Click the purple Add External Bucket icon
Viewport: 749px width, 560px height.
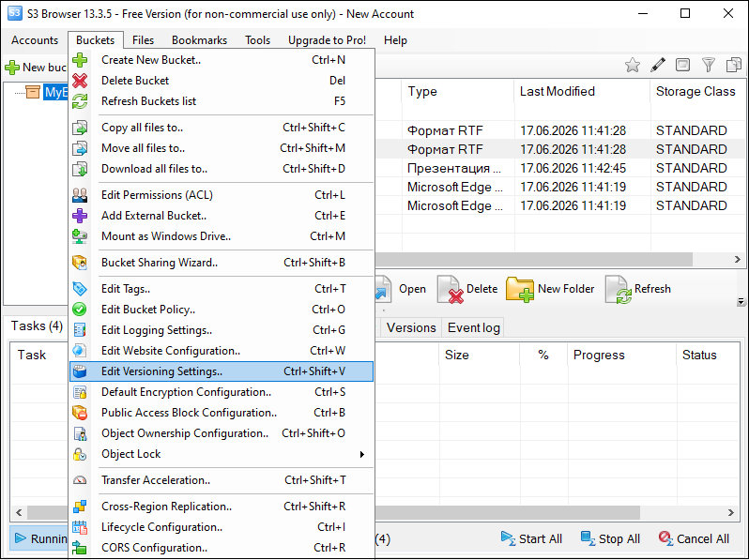[x=80, y=216]
